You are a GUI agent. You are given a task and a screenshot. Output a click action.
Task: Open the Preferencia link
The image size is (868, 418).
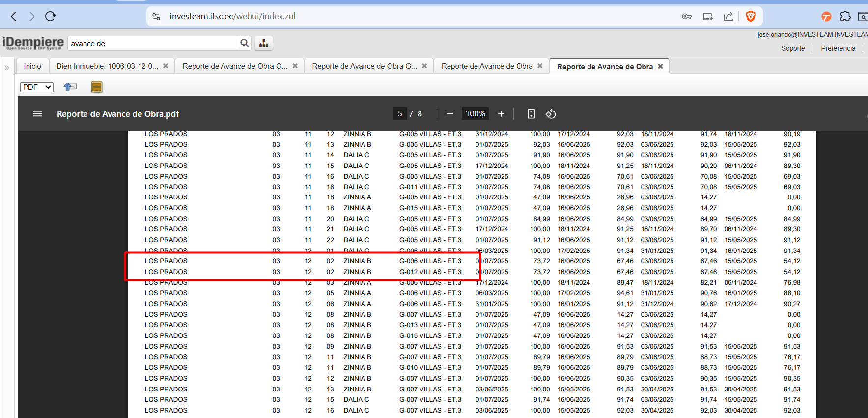(838, 48)
